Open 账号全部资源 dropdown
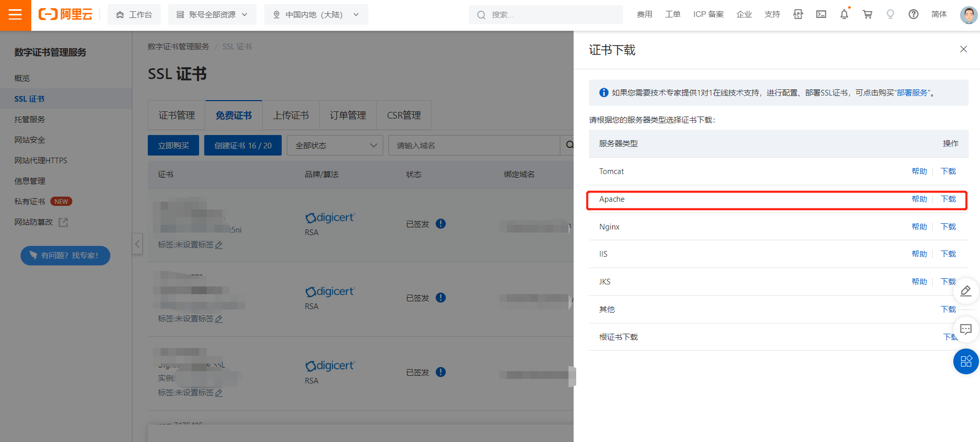Screen dimensions: 980x442 coord(211,14)
